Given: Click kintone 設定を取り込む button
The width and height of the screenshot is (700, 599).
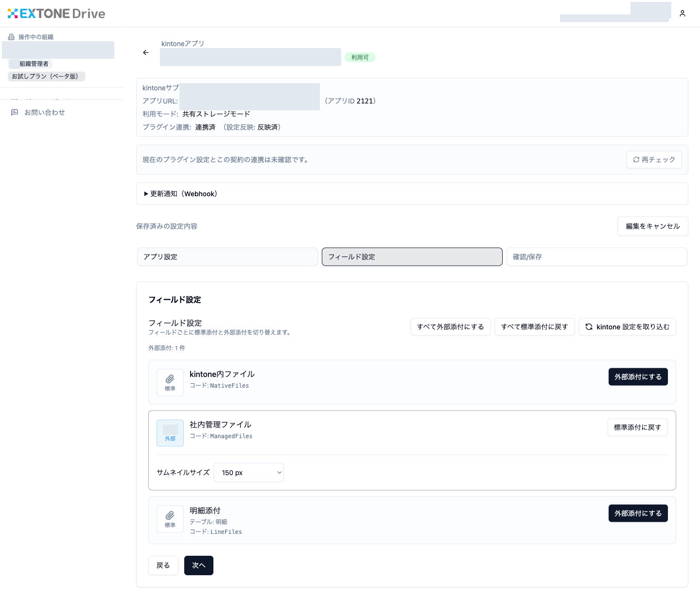Looking at the screenshot, I should pyautogui.click(x=627, y=326).
